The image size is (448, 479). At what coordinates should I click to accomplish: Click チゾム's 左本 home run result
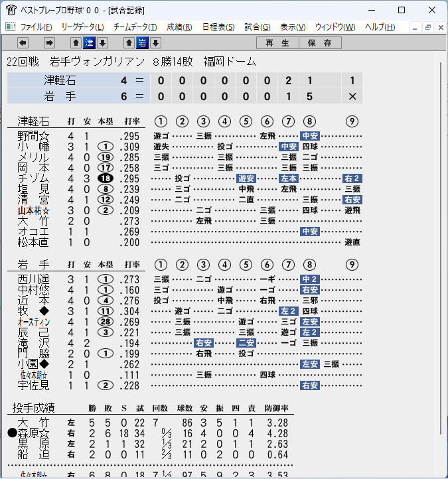click(289, 178)
